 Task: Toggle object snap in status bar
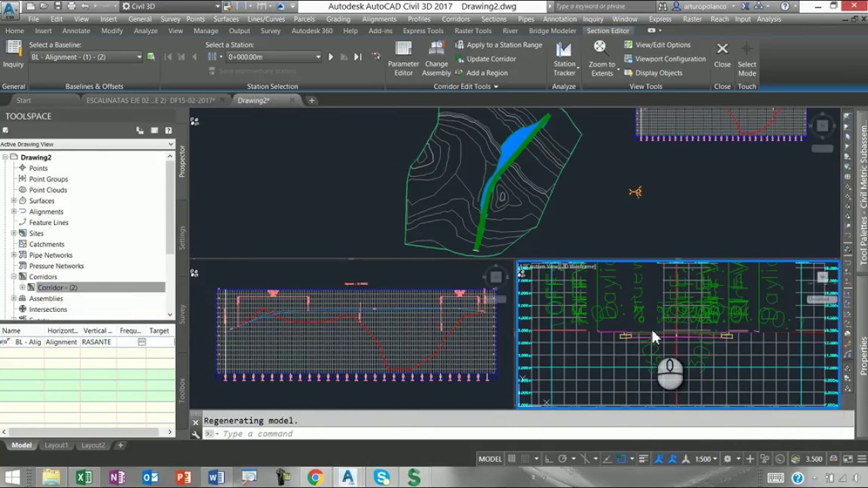tap(623, 459)
